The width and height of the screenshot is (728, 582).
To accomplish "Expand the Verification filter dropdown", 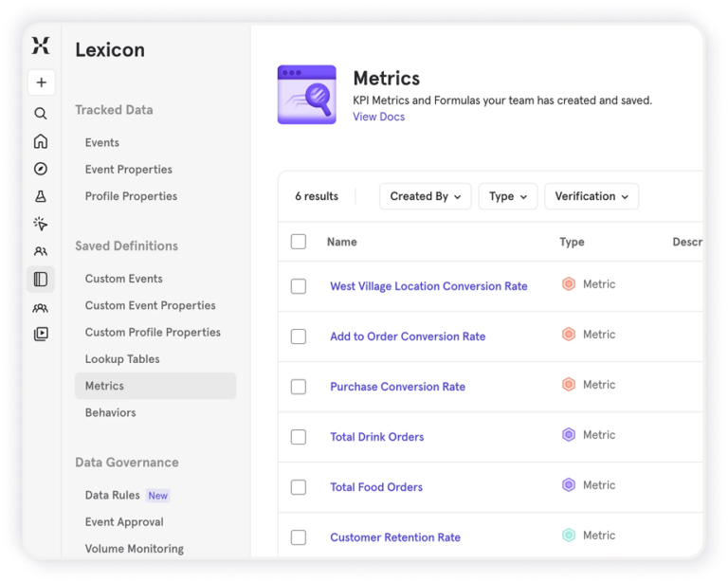I will coord(591,196).
